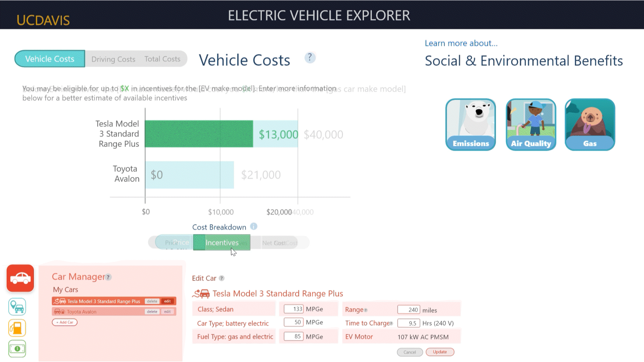Click the dark green Tesla incentive bar
This screenshot has height=362, width=644.
point(199,134)
